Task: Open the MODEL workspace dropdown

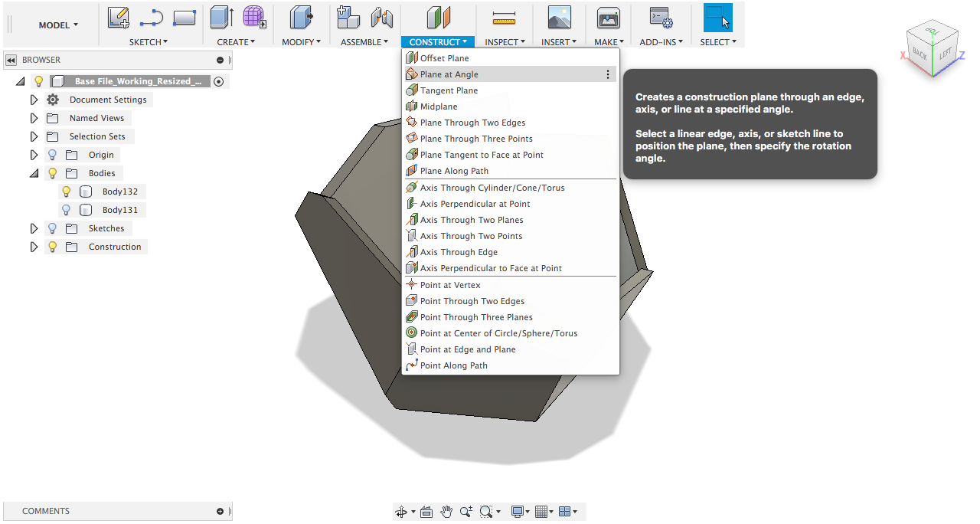Action: pos(58,25)
